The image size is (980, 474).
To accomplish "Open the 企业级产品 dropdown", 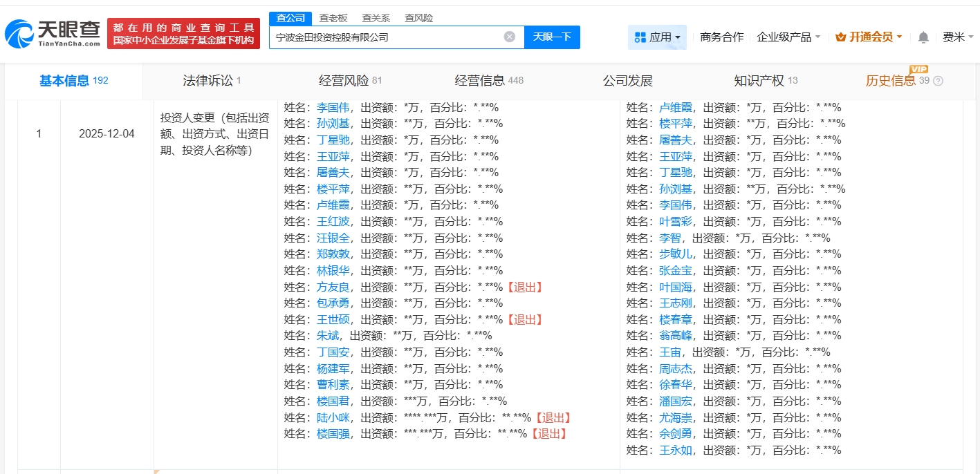I will [788, 37].
